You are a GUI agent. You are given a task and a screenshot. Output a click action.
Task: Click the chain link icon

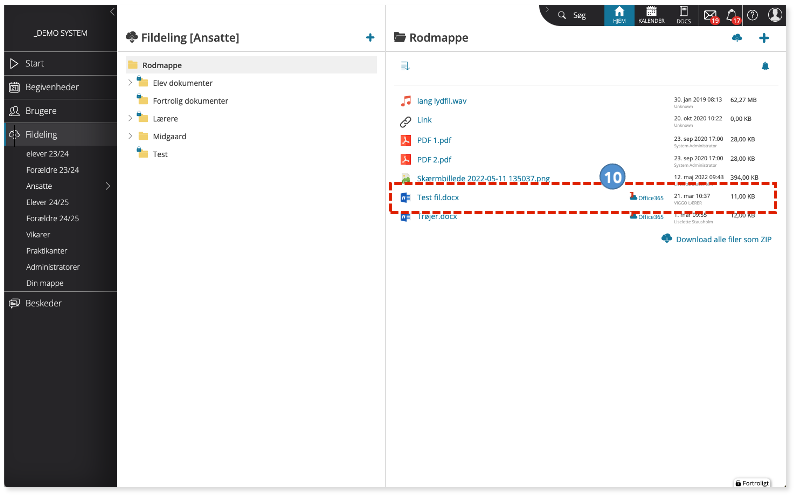tap(405, 121)
